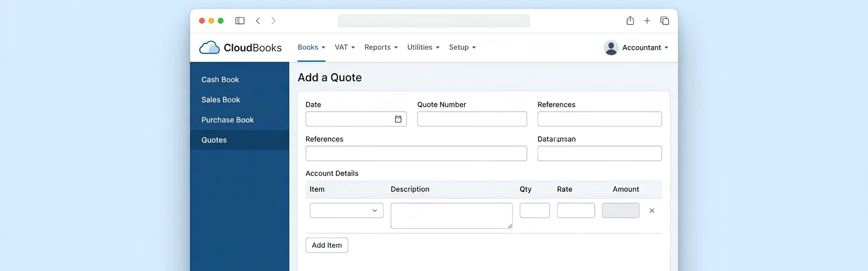
Task: Focus the Date input field
Action: click(x=356, y=119)
